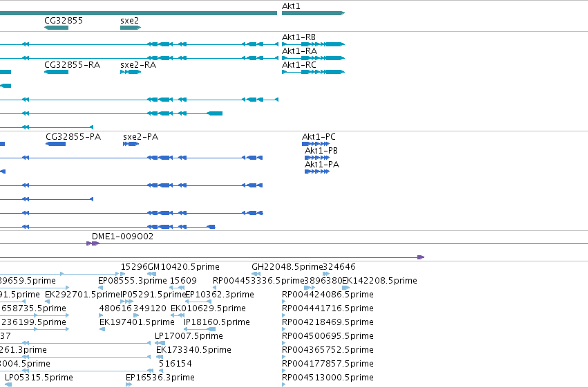588x388 pixels.
Task: Open the RP004177857.5prime EST label
Action: (x=328, y=364)
